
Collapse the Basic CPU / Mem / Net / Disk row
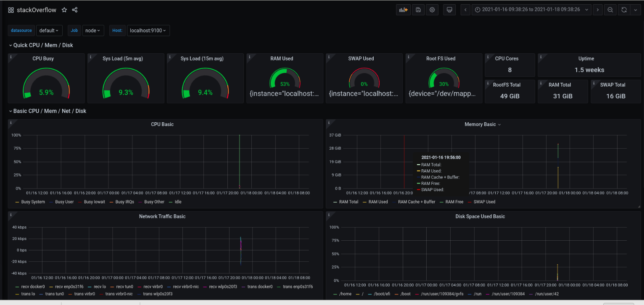pos(48,111)
